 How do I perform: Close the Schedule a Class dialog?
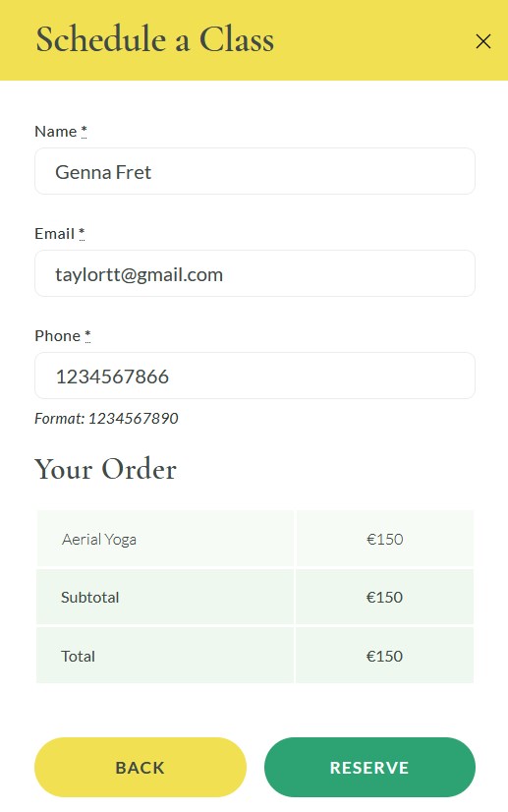tap(483, 41)
